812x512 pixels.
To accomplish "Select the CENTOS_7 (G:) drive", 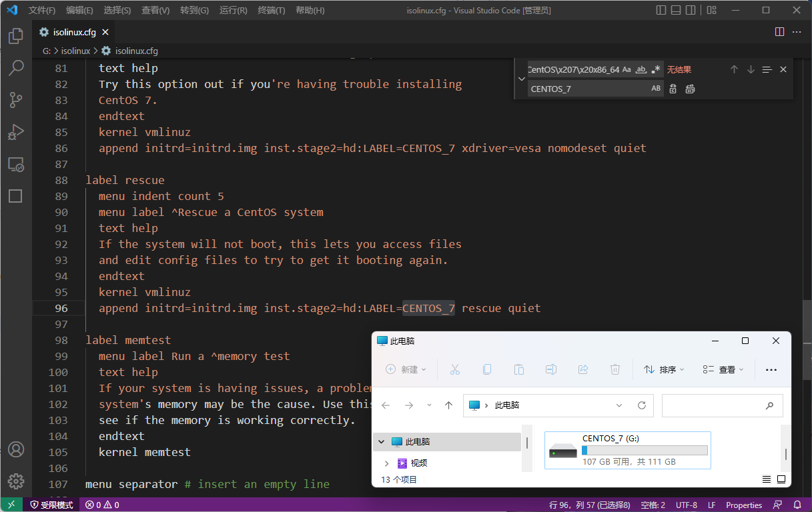I will click(x=628, y=450).
